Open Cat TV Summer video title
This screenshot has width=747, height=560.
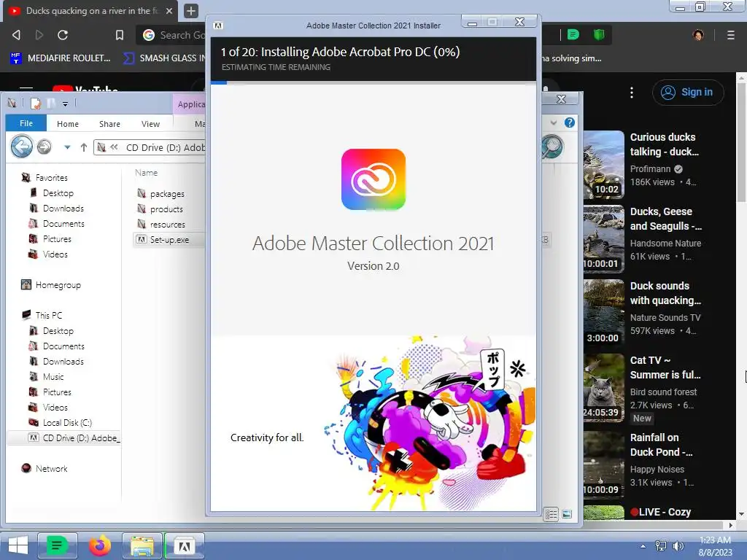tap(665, 367)
